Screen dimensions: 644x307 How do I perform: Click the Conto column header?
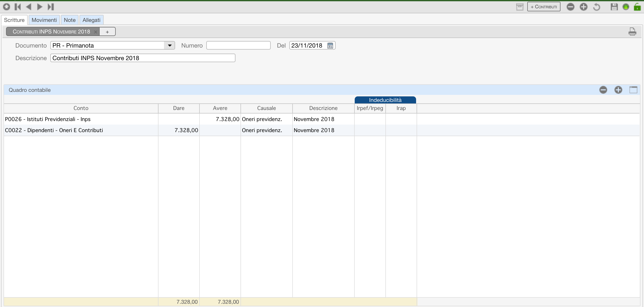pyautogui.click(x=81, y=108)
